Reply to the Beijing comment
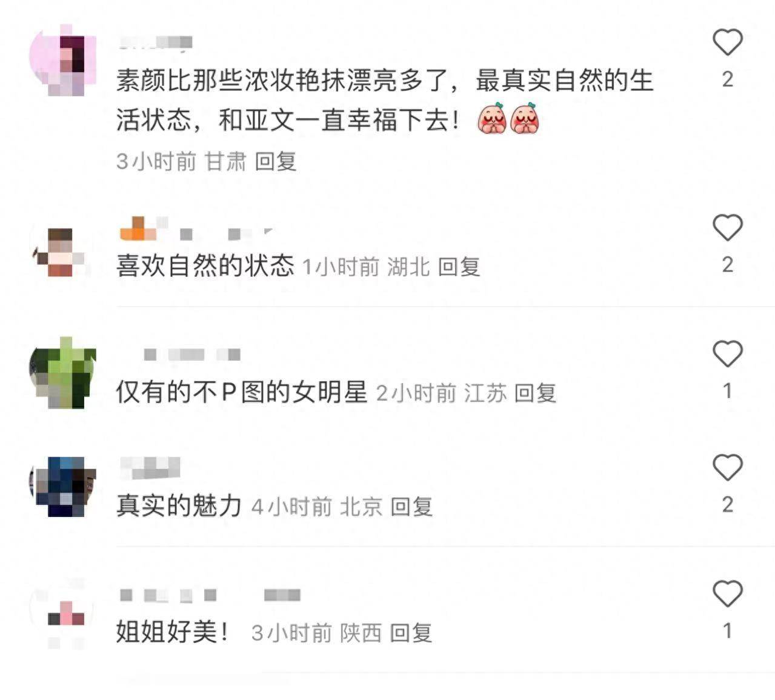Viewport: 775px width, 700px height. point(411,507)
